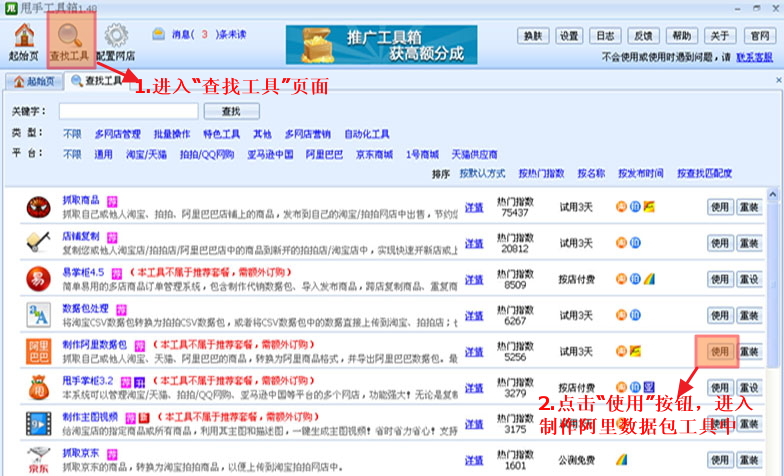784x476 pixels.
Task: Filter platform by 拍拍/QQ网购
Action: point(207,154)
